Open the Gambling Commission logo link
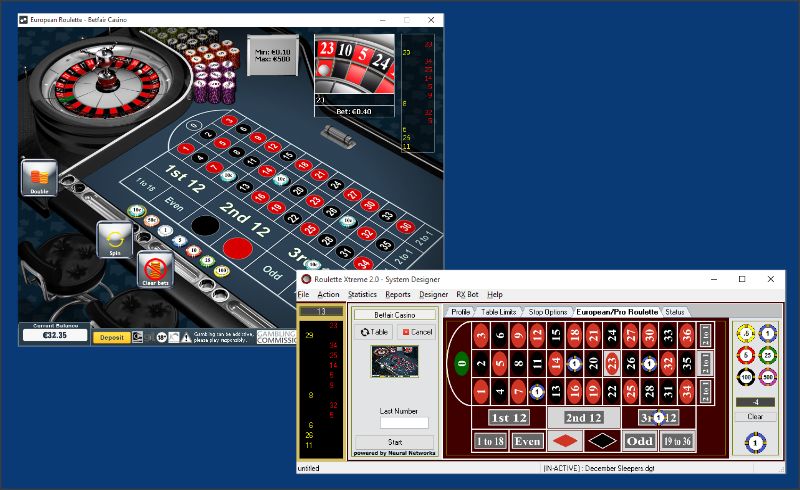The width and height of the screenshot is (800, 490). [x=276, y=337]
